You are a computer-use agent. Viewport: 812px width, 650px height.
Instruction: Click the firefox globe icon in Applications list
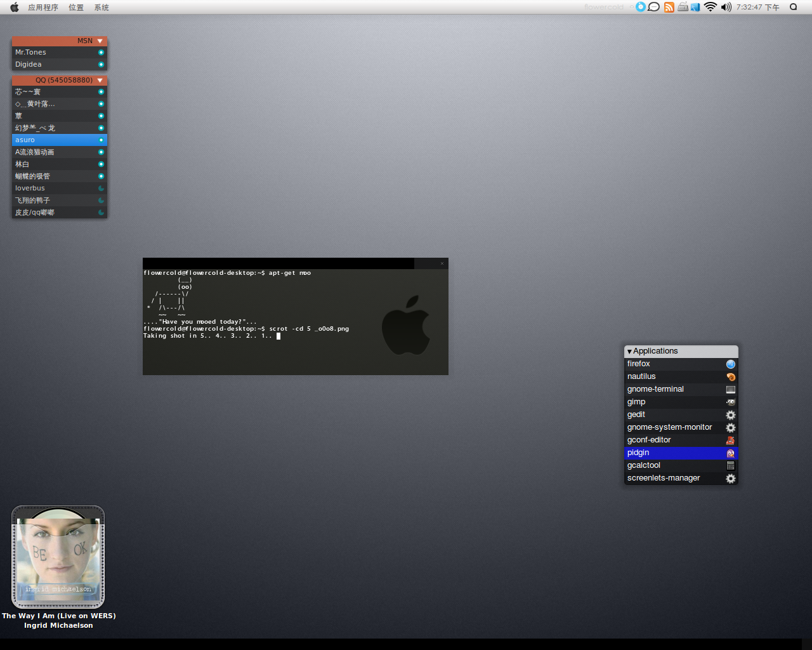[731, 364]
